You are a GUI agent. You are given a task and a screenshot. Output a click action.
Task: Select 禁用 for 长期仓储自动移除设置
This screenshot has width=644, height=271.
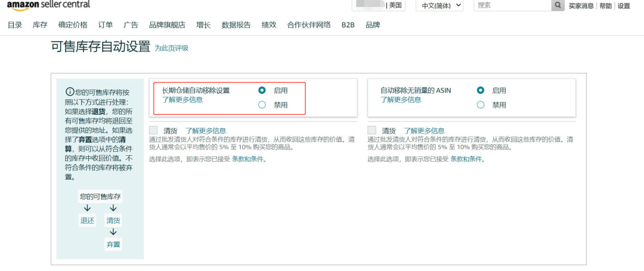262,105
